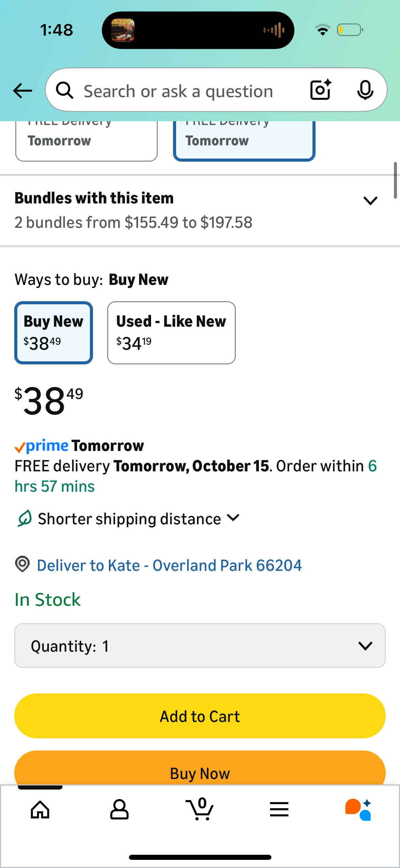This screenshot has width=400, height=868.
Task: Tap the back arrow icon
Action: coord(22,91)
